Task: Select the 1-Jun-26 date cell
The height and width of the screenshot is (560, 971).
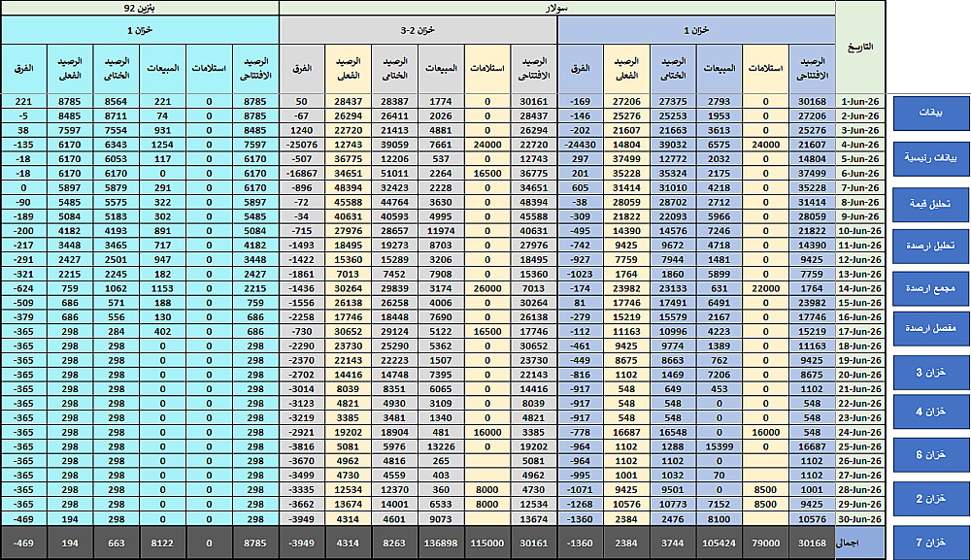Action: click(x=860, y=102)
